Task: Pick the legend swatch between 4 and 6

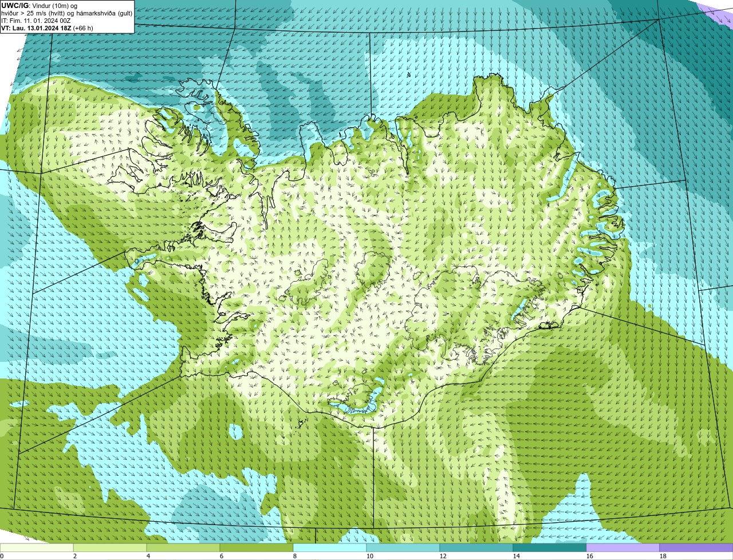Action: (x=183, y=547)
